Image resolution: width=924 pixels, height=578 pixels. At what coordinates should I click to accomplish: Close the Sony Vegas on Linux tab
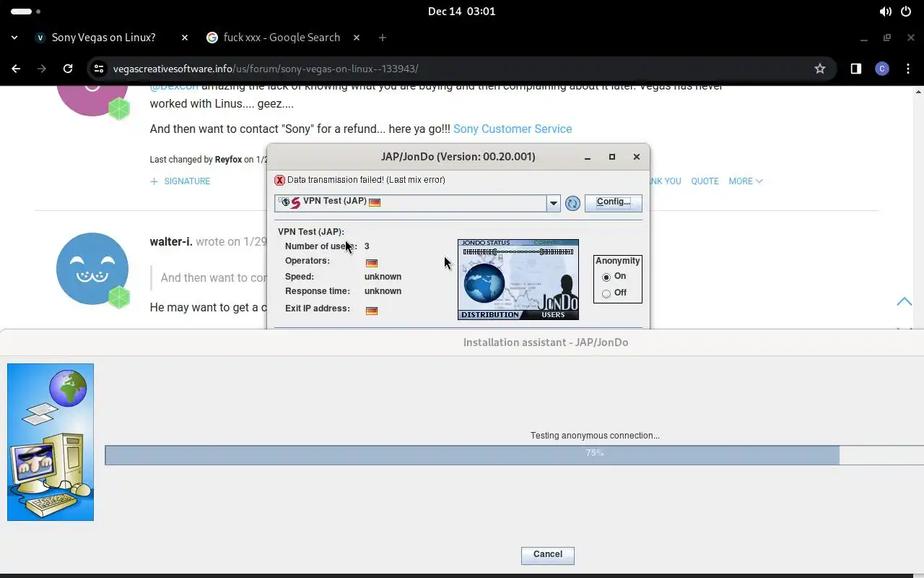click(185, 38)
